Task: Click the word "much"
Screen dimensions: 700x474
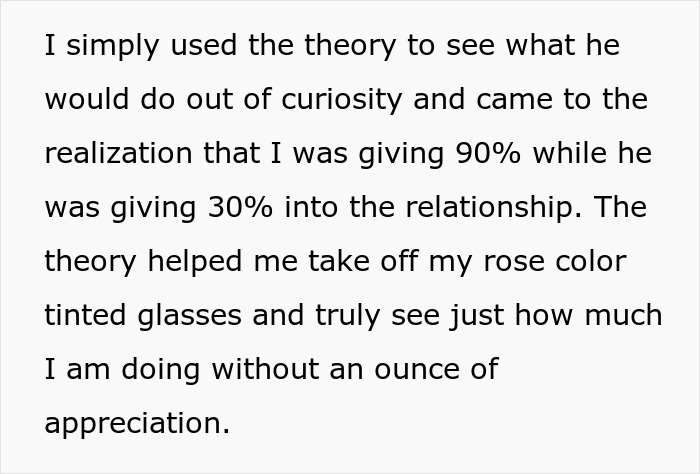Action: point(623,315)
